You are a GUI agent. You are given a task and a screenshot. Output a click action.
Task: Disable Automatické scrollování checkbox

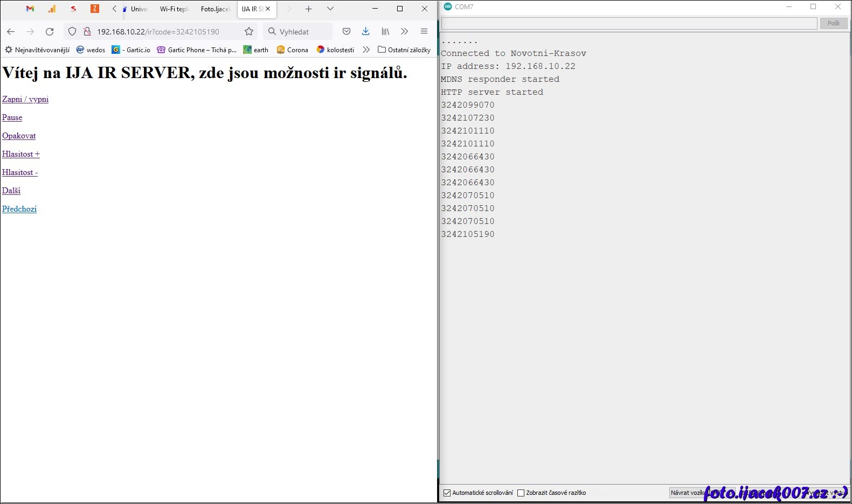[x=447, y=493]
